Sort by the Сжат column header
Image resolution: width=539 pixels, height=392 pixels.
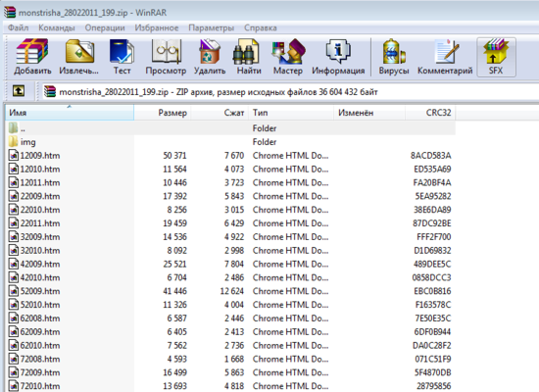coord(220,113)
